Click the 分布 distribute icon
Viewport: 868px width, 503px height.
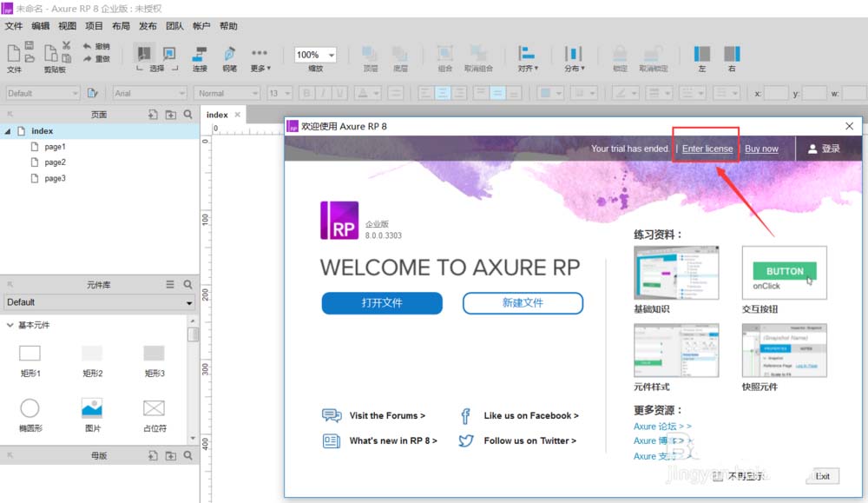[x=574, y=54]
